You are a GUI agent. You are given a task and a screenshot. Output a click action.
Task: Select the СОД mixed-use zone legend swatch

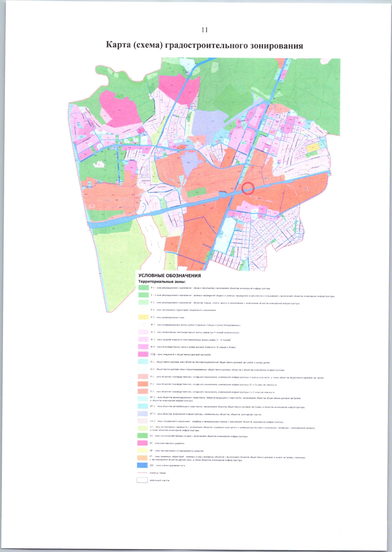[143, 354]
